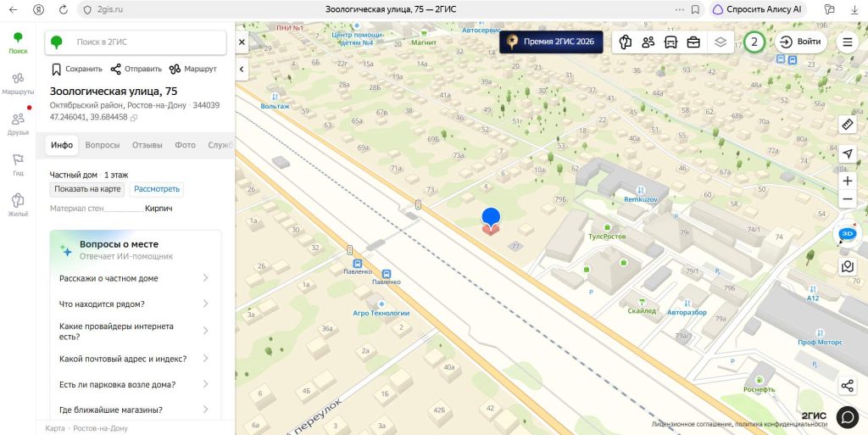The image size is (868, 435).
Task: Click the 'Показать на карте' button
Action: pyautogui.click(x=87, y=189)
